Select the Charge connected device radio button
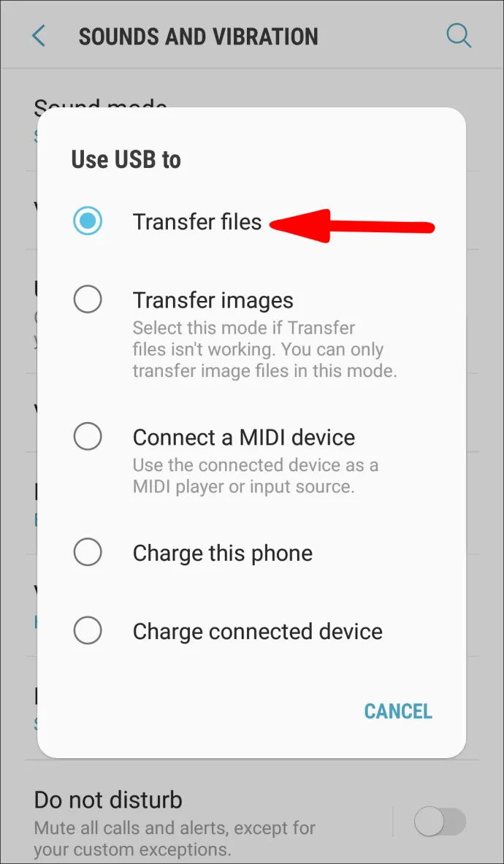Image resolution: width=504 pixels, height=864 pixels. tap(88, 630)
